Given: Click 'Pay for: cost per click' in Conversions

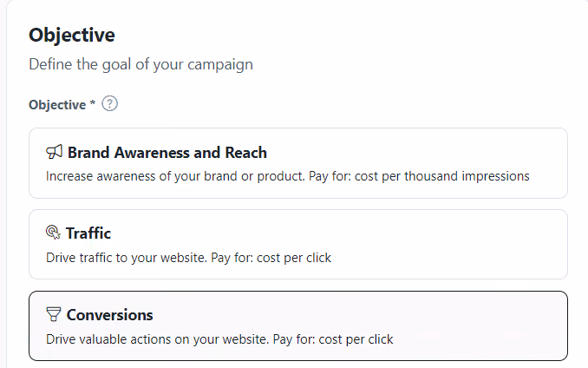Looking at the screenshot, I should click(x=333, y=339).
